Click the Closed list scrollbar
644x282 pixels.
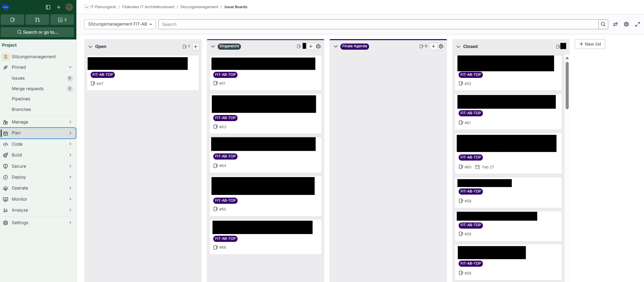tap(567, 85)
